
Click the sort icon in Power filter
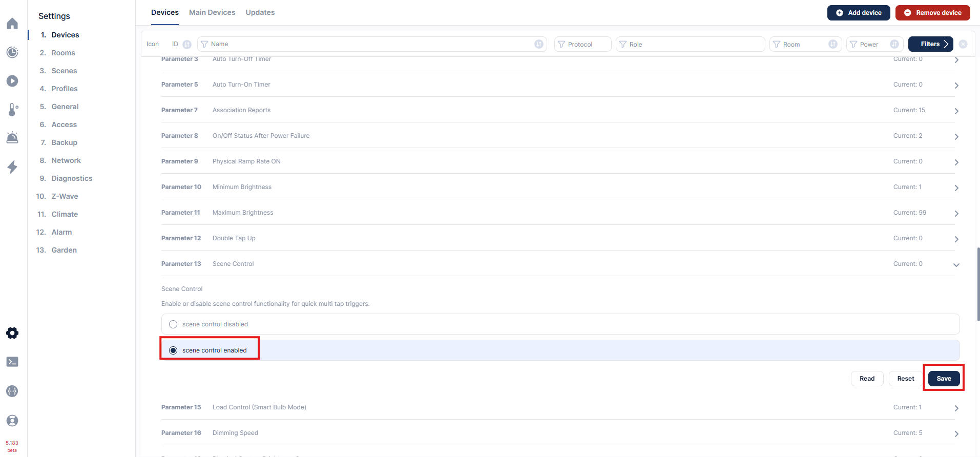click(x=894, y=44)
